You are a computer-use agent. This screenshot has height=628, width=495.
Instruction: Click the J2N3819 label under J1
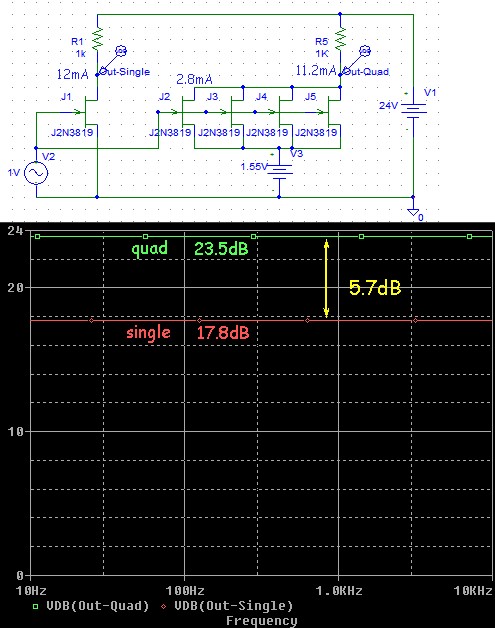click(72, 133)
